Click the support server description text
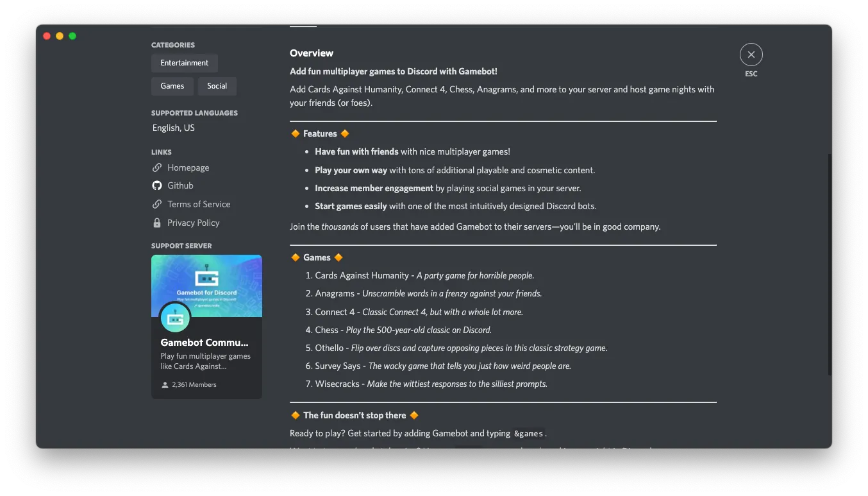 click(x=206, y=361)
